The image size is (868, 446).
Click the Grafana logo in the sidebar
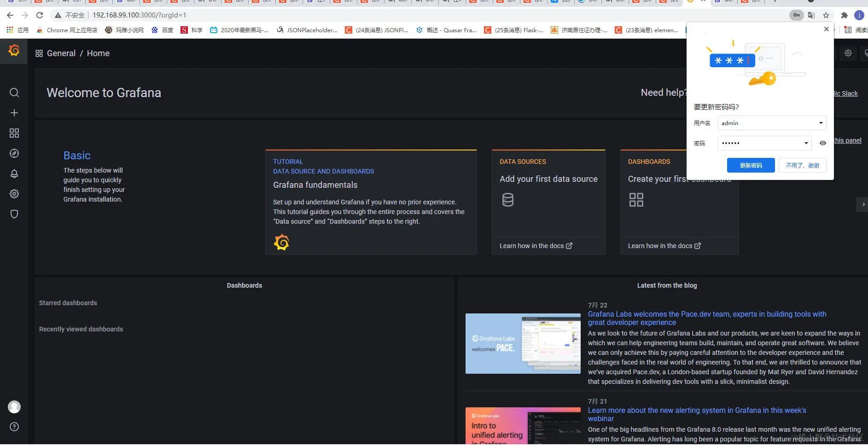coord(14,50)
